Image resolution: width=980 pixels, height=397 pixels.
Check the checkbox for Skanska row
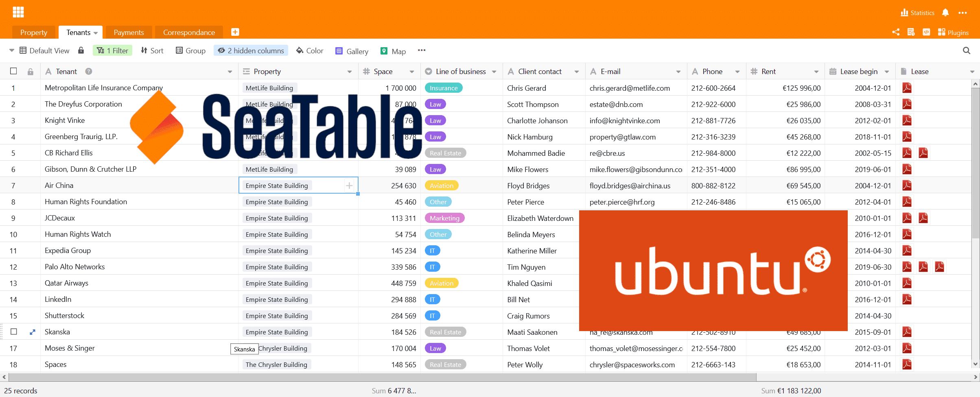pos(13,332)
